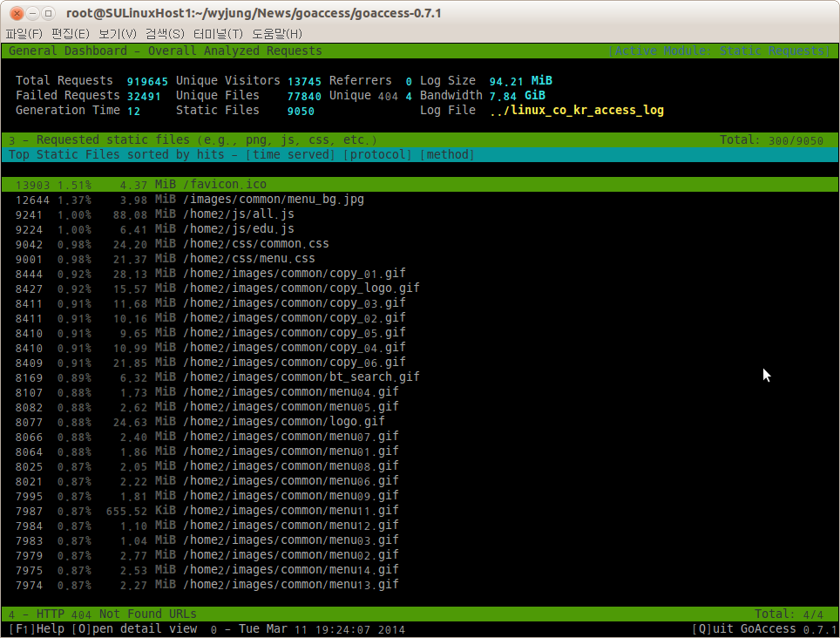Screen dimensions: 840x638
Task: Select the /images/common/menu_bg.jpg row
Action: click(420, 200)
